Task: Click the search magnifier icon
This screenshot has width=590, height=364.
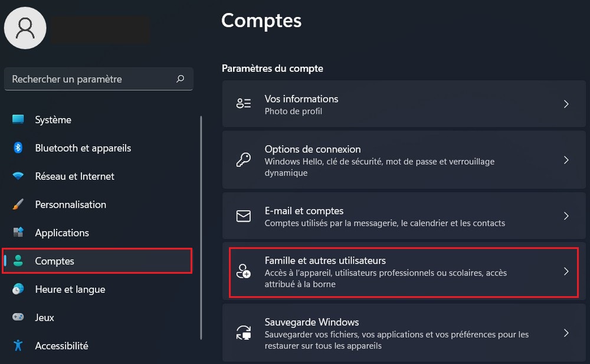Action: click(x=180, y=78)
